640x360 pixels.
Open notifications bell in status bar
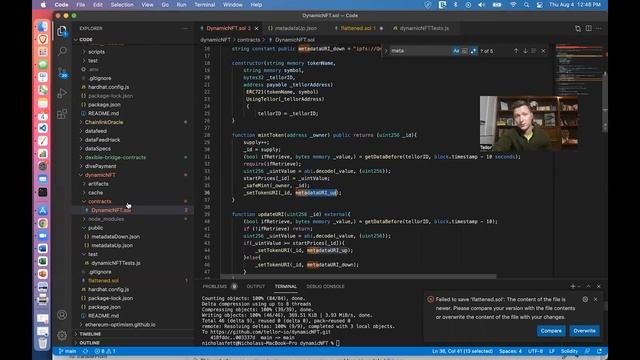pos(599,351)
